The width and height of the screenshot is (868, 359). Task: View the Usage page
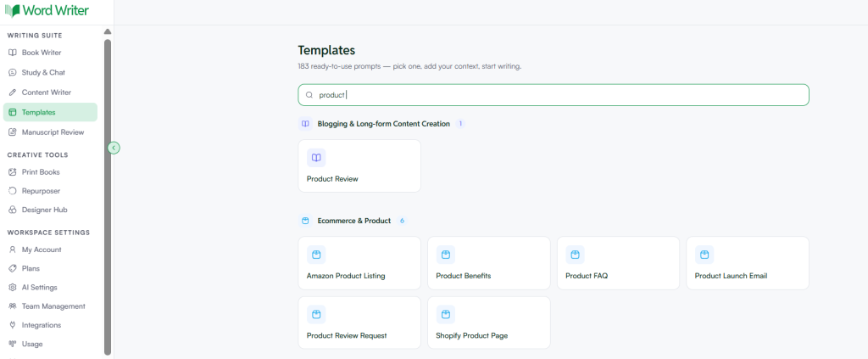(50, 344)
